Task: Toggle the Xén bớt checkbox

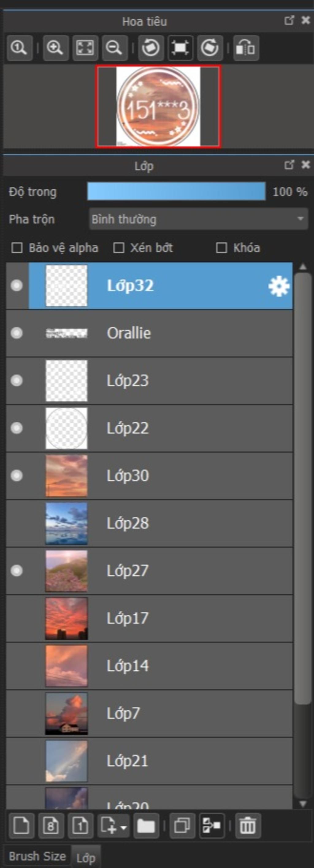Action: tap(118, 248)
